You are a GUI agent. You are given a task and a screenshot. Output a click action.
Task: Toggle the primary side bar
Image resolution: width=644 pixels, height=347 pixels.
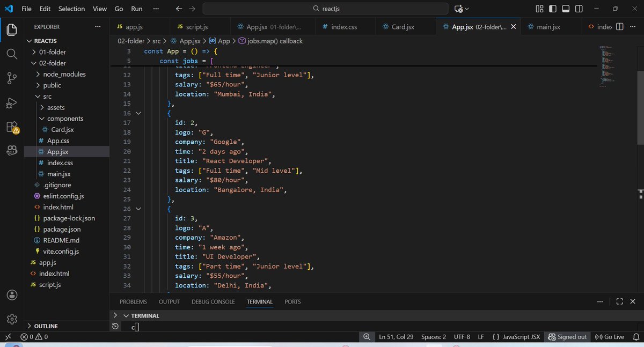pyautogui.click(x=553, y=9)
